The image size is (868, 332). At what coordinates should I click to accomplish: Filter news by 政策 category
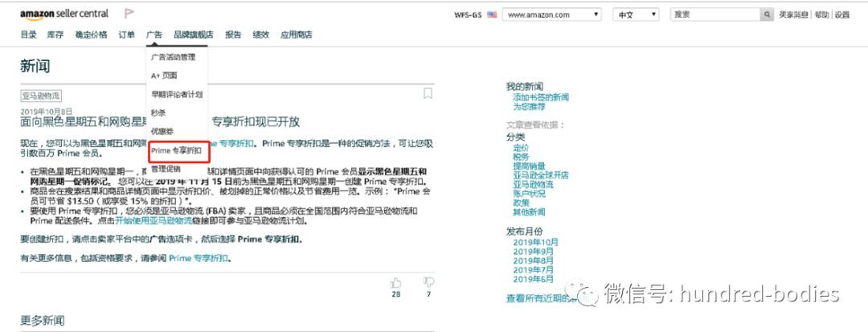pyautogui.click(x=521, y=203)
